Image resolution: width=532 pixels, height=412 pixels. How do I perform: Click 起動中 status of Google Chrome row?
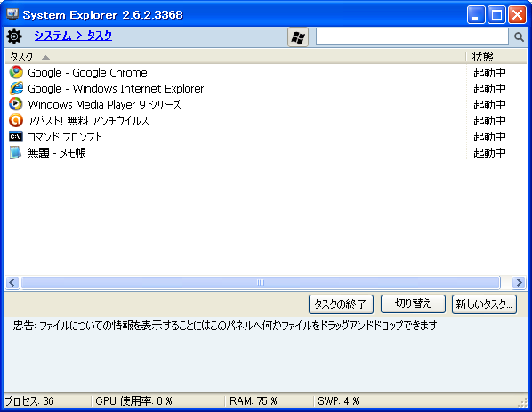(489, 72)
